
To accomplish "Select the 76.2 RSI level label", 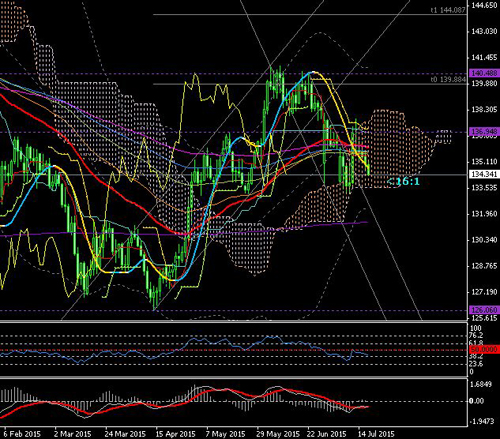I will [x=476, y=335].
